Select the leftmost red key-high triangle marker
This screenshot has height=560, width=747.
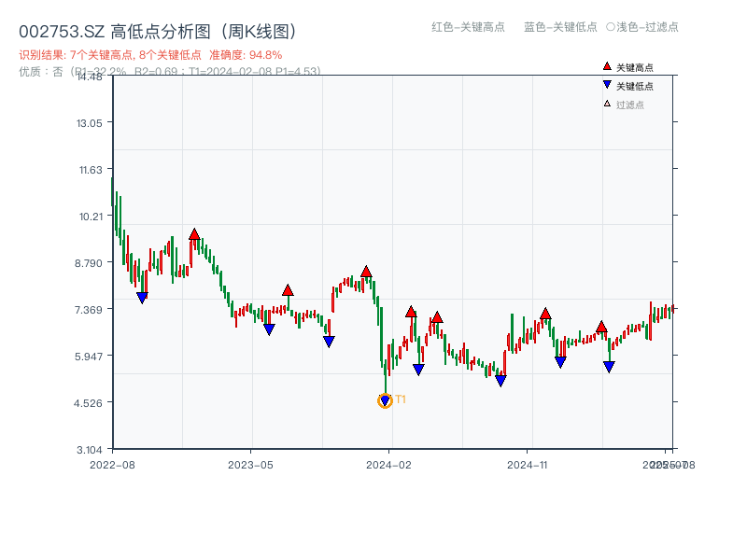click(x=194, y=234)
